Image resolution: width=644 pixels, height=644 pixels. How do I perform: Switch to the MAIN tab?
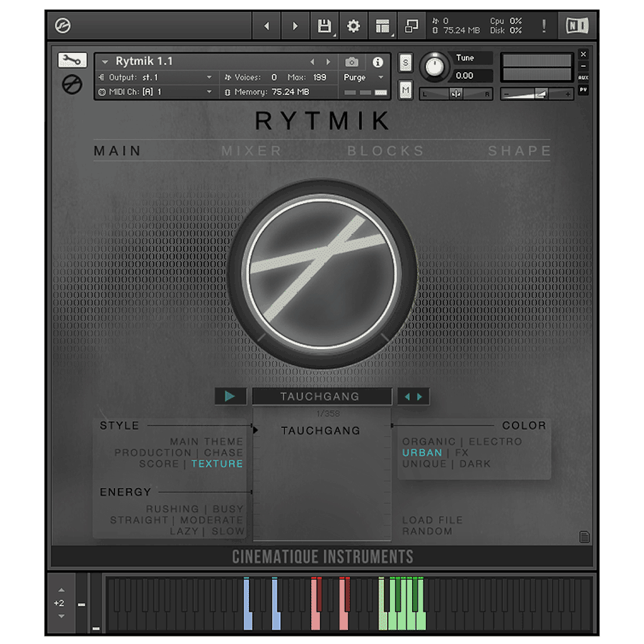(117, 151)
